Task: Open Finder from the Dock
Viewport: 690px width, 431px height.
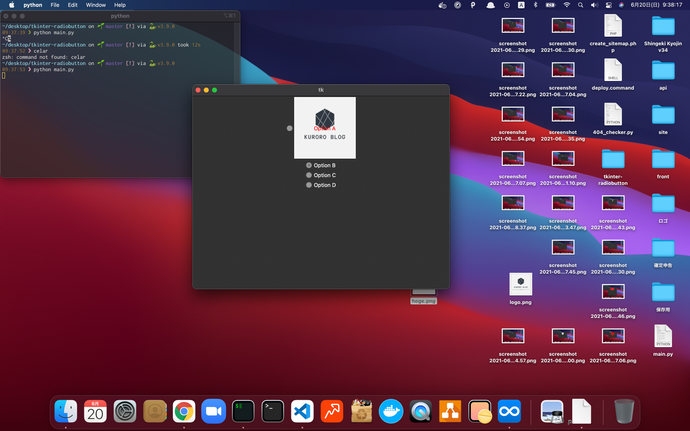Action: pyautogui.click(x=66, y=411)
